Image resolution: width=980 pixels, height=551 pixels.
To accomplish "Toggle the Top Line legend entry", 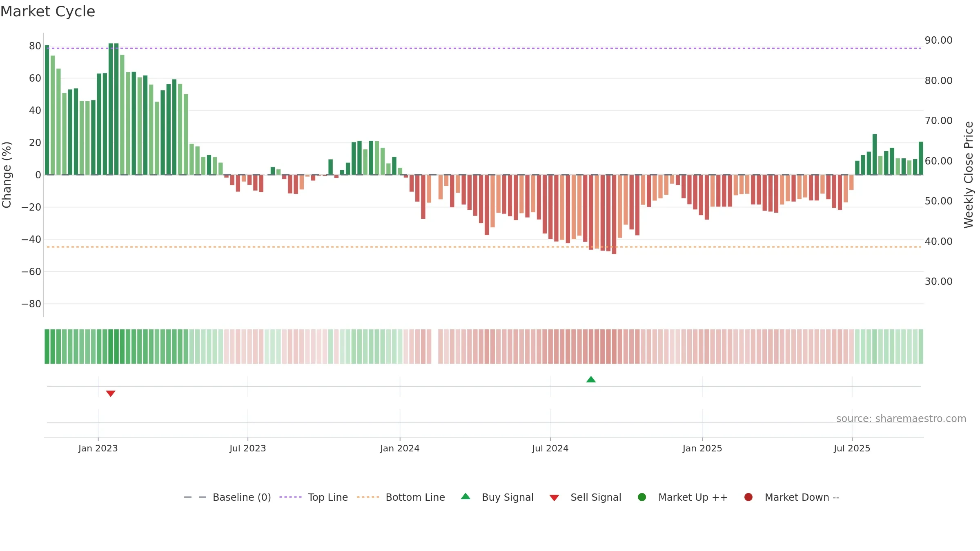I will click(314, 498).
